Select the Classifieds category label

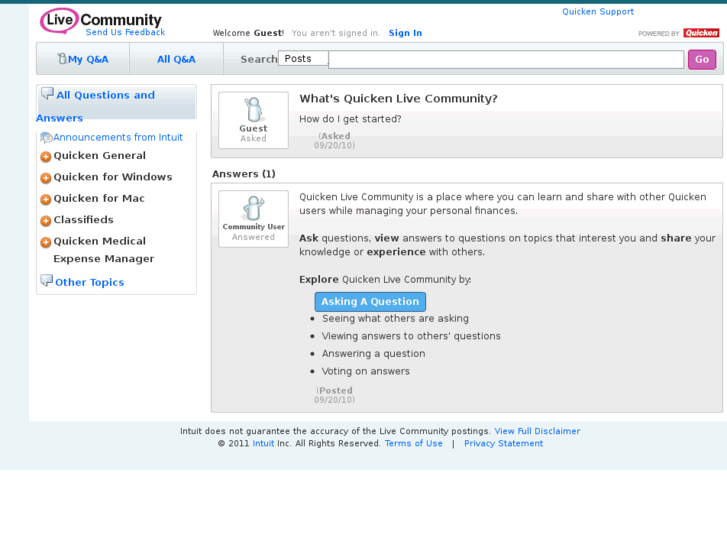[x=83, y=220]
